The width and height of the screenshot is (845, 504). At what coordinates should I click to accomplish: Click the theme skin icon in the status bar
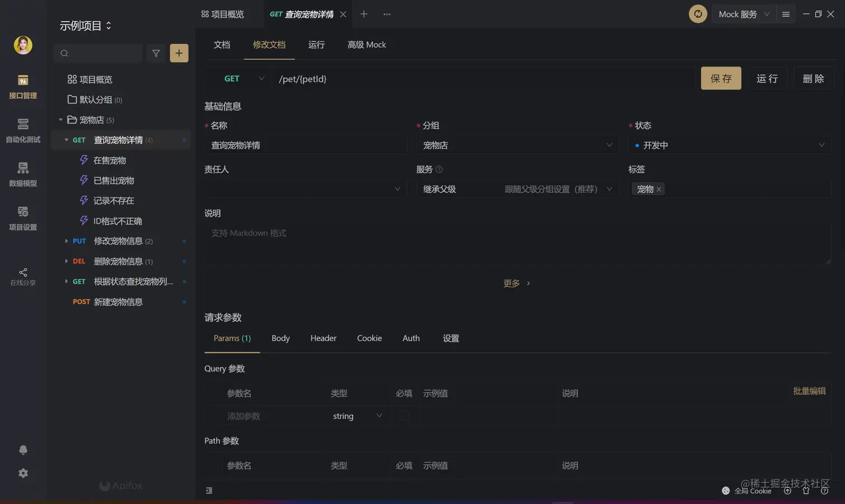click(806, 491)
